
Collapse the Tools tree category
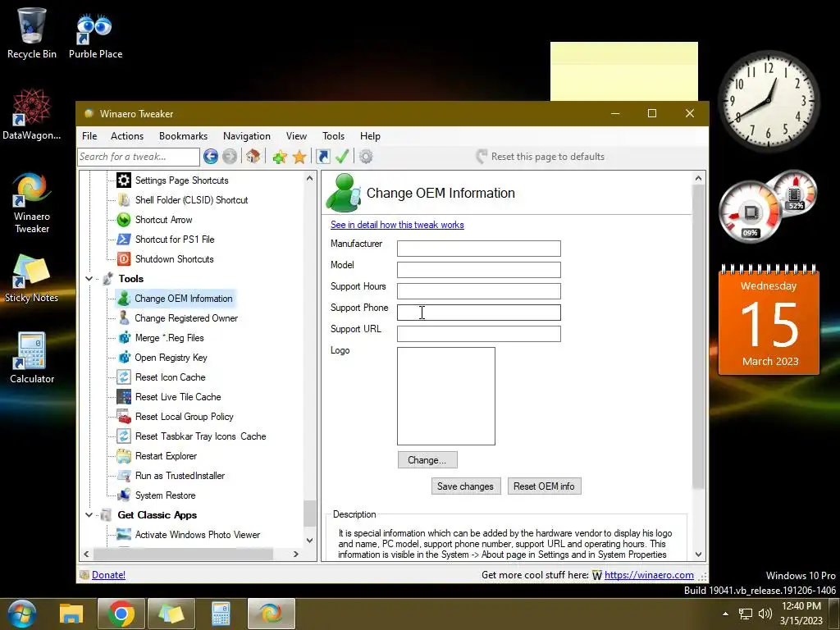pos(89,279)
